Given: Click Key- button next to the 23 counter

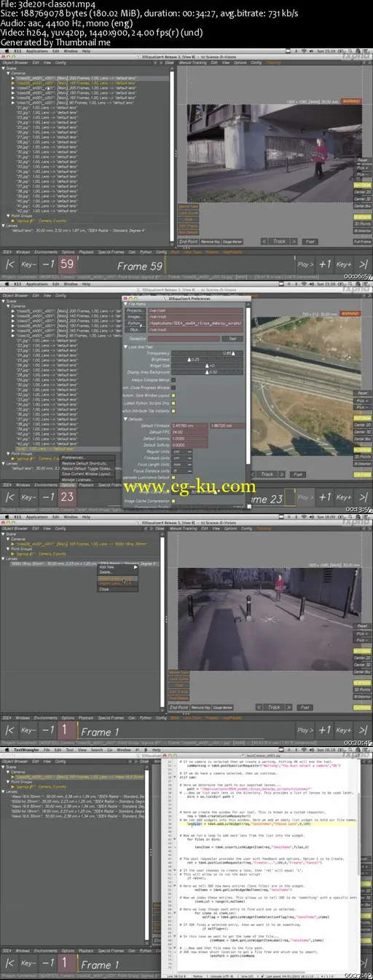Looking at the screenshot, I should coord(28,498).
